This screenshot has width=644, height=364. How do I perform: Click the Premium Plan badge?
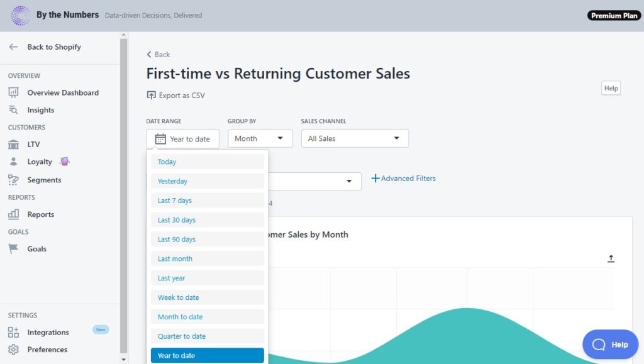point(614,16)
